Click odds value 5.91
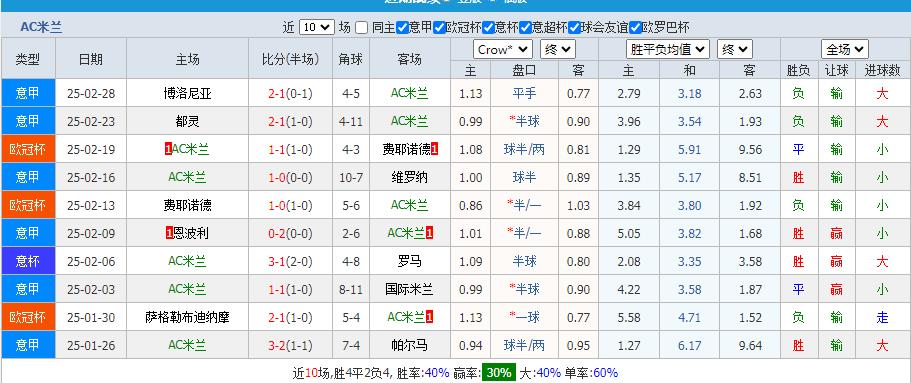 689,149
